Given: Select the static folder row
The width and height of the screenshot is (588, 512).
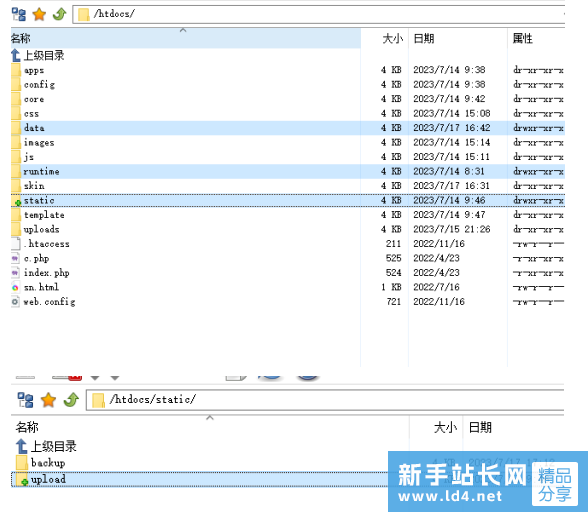Looking at the screenshot, I should pyautogui.click(x=288, y=200).
